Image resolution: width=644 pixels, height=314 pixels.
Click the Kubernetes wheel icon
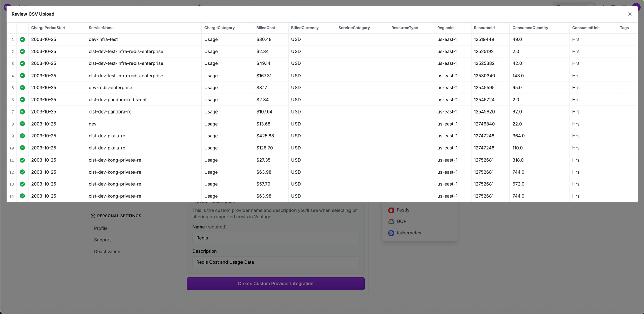391,233
